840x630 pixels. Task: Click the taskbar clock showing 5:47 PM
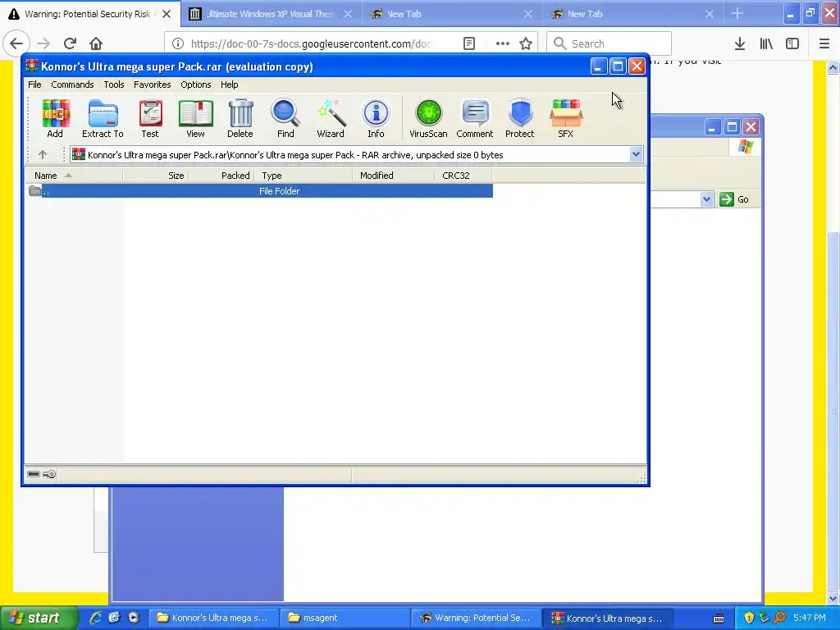coord(810,619)
